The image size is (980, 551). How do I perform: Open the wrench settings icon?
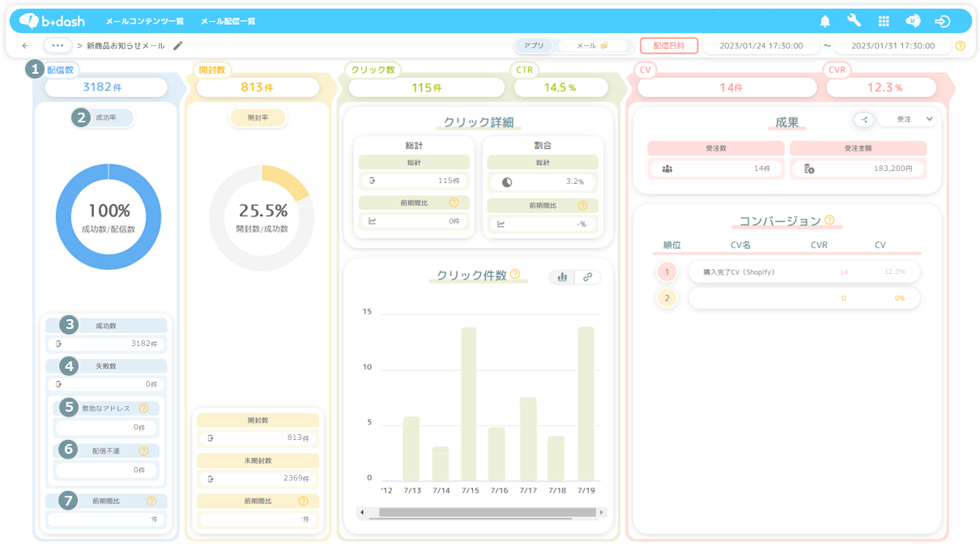(854, 21)
